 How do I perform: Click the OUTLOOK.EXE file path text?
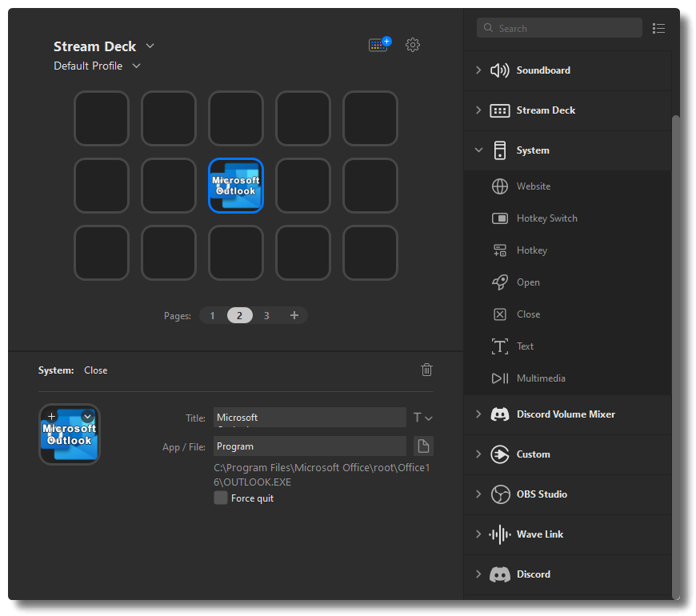point(322,474)
